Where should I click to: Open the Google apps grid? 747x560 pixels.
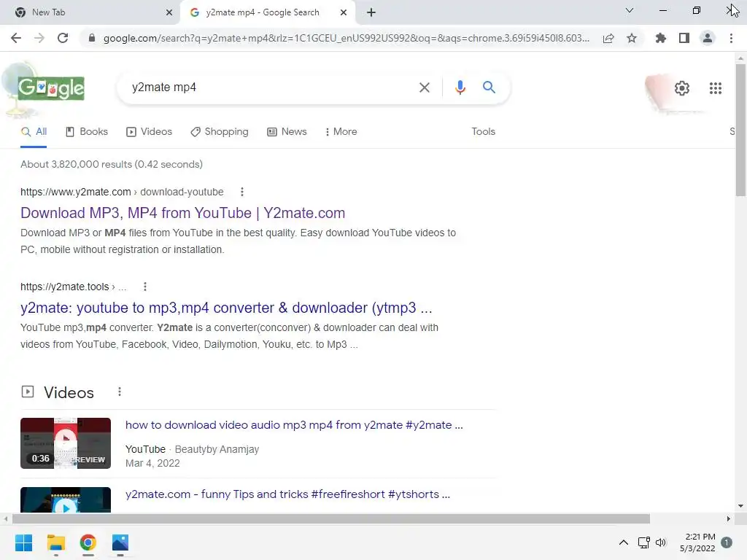[715, 88]
